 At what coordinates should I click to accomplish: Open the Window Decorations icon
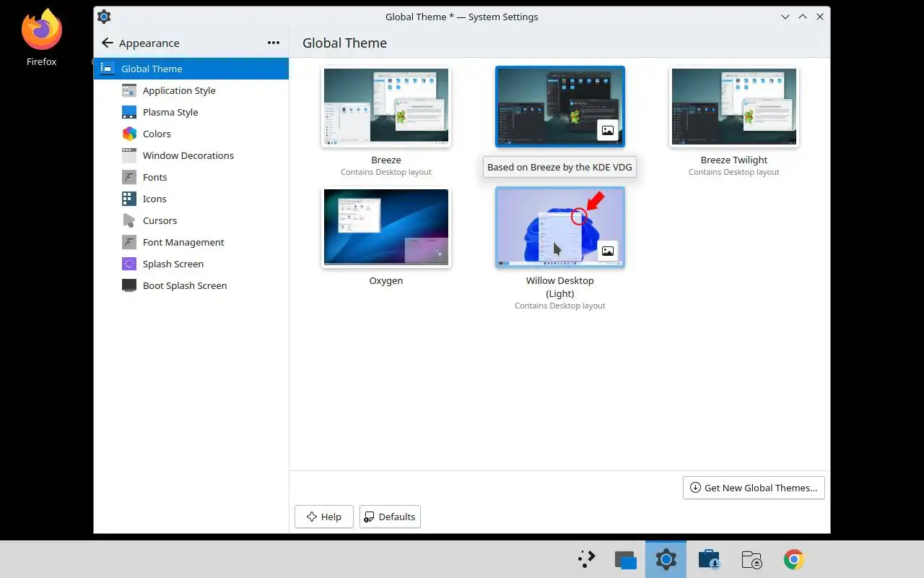pyautogui.click(x=129, y=155)
